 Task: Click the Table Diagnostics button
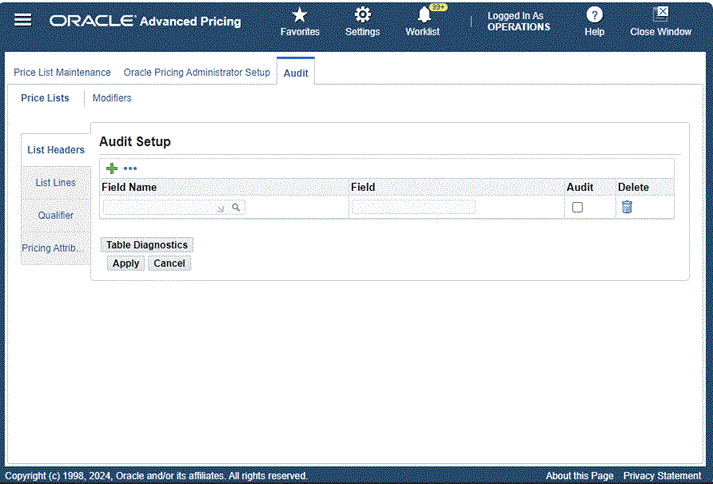(x=147, y=245)
